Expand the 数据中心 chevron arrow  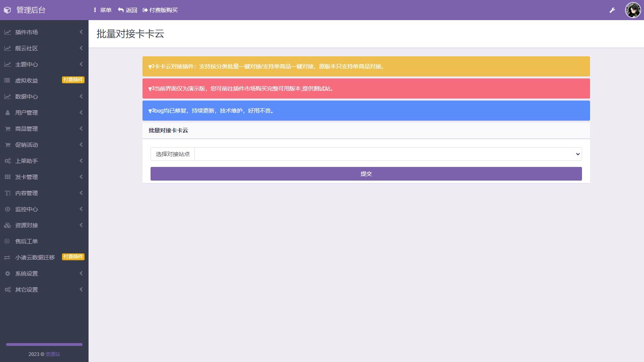click(x=81, y=97)
